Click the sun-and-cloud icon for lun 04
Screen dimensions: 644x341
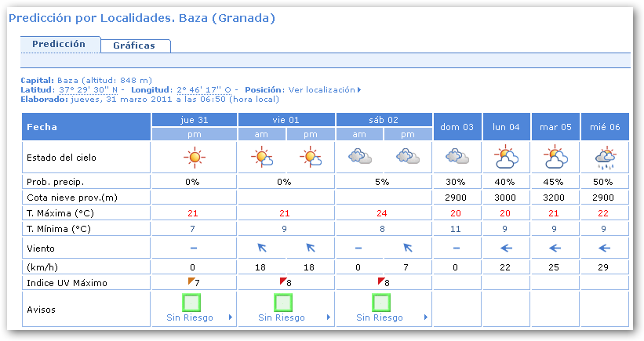point(506,158)
